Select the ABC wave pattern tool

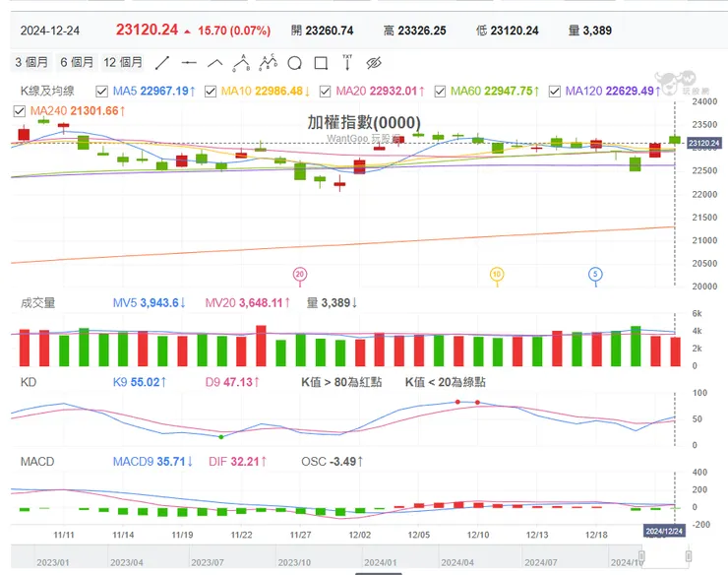[x=241, y=63]
